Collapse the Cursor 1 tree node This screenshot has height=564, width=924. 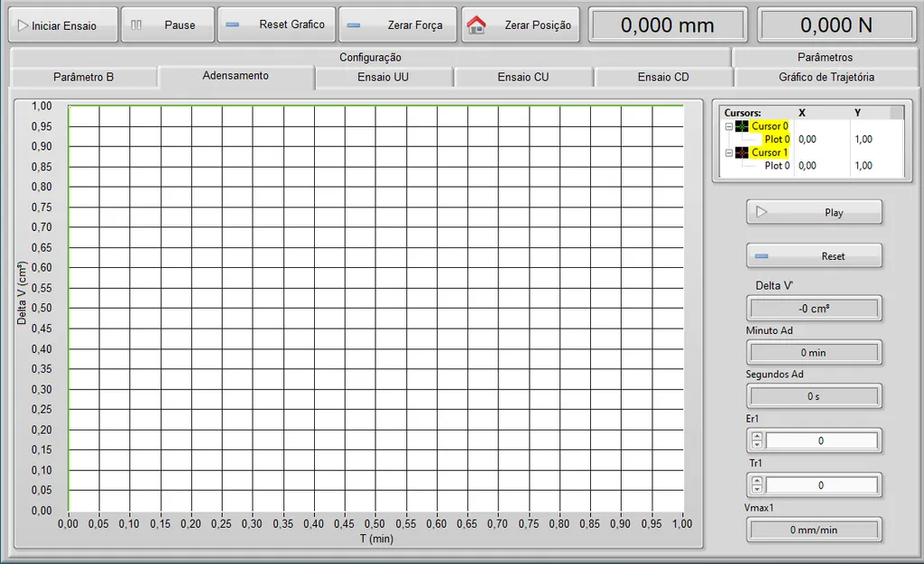729,153
